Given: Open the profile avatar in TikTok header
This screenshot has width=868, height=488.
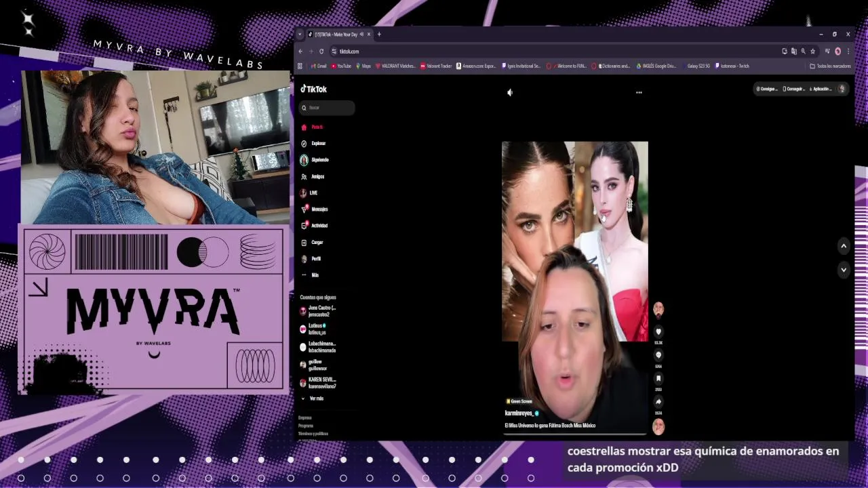Looking at the screenshot, I should point(842,89).
